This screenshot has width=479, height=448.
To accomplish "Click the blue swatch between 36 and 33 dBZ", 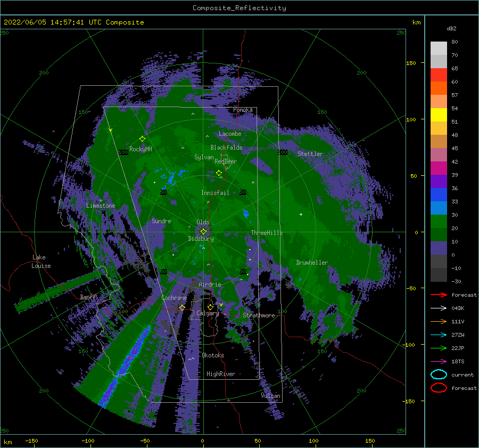I will click(x=439, y=195).
